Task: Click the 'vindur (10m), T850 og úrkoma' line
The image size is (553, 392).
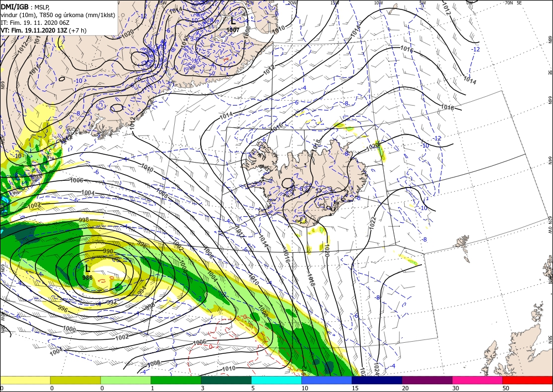Action: tap(58, 15)
